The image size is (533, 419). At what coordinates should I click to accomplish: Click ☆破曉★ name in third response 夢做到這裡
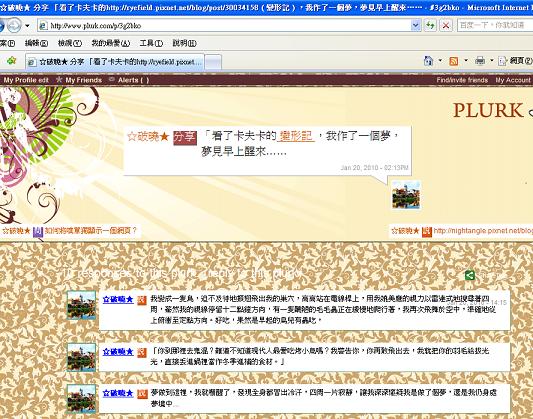tap(118, 393)
